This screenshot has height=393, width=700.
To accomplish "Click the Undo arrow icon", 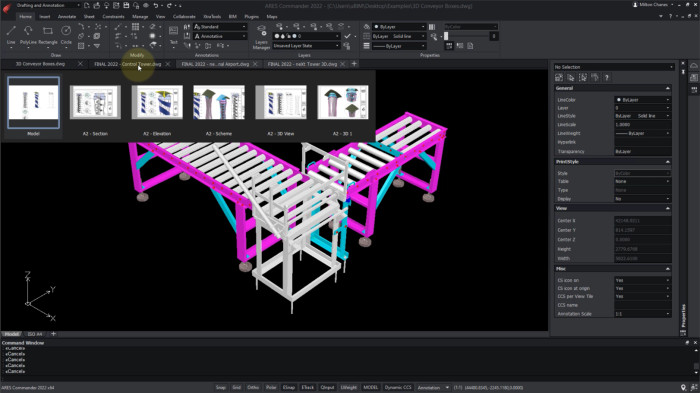I will tap(156, 5).
